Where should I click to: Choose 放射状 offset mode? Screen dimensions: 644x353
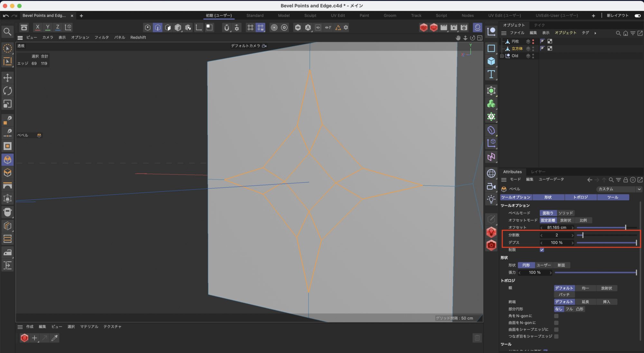coord(565,220)
